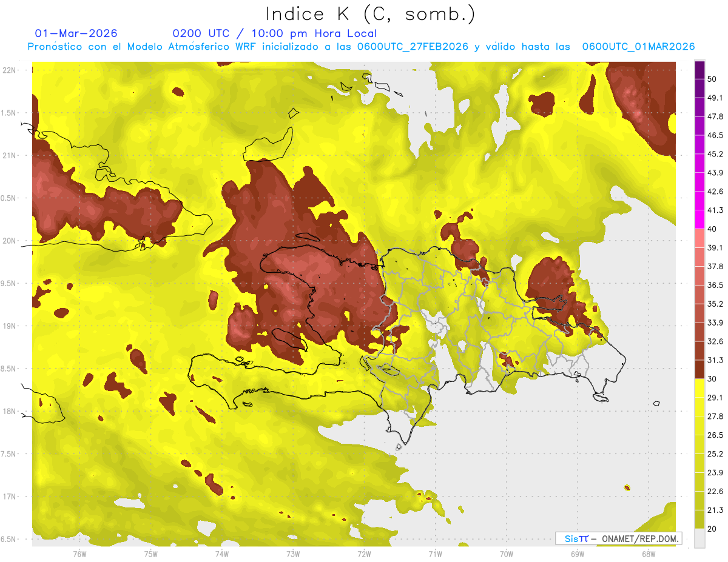The height and width of the screenshot is (562, 728).
Task: Click the "20N" latitude label
Action: (10, 241)
